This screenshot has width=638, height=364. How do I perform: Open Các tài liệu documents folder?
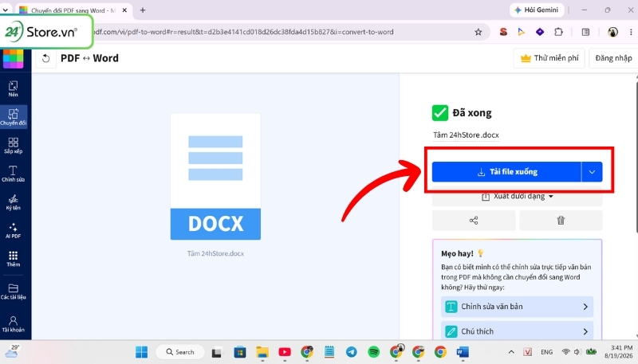[x=13, y=291]
